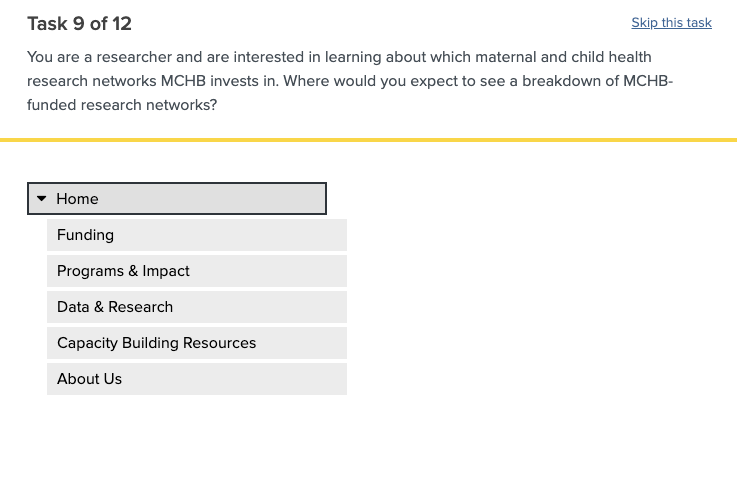Click the yellow divider line
This screenshot has height=495, width=737.
[368, 140]
